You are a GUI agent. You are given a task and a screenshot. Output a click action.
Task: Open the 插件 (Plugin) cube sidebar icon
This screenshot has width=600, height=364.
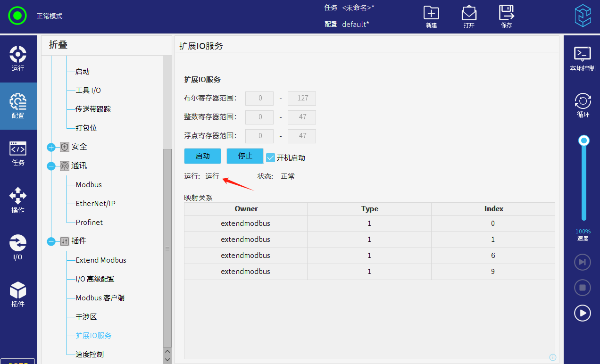[x=18, y=295]
